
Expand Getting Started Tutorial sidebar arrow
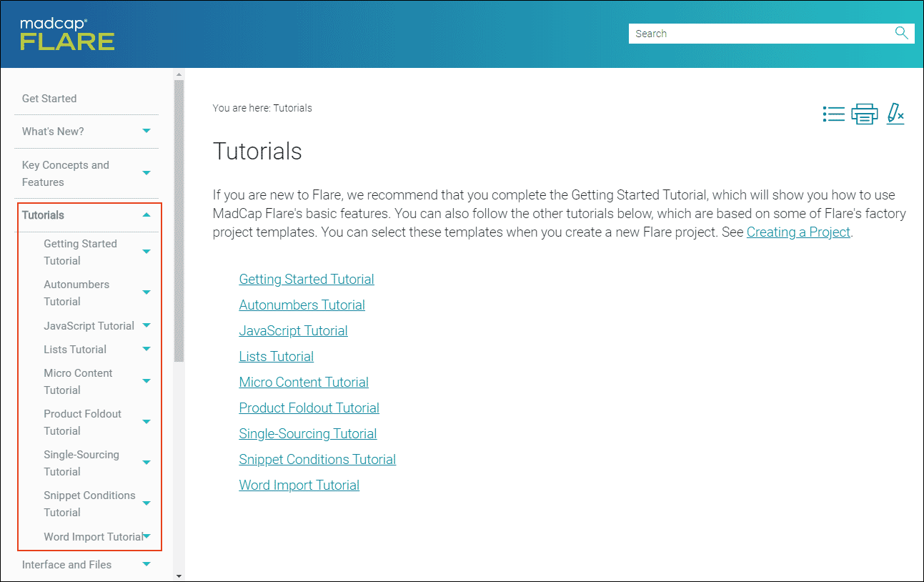tap(146, 252)
